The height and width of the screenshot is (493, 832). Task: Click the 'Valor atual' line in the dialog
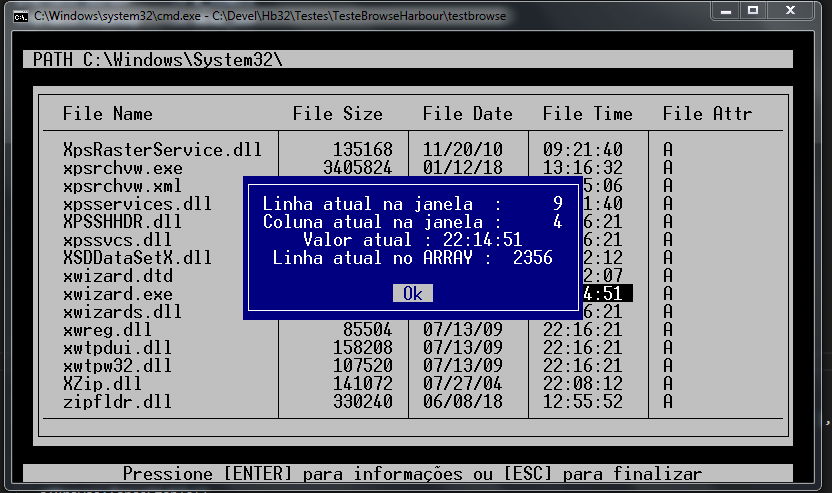[x=412, y=240]
